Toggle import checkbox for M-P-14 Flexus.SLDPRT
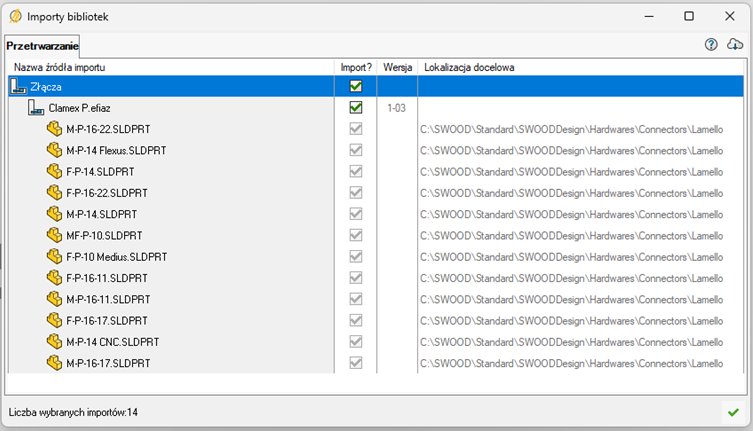 click(x=355, y=150)
